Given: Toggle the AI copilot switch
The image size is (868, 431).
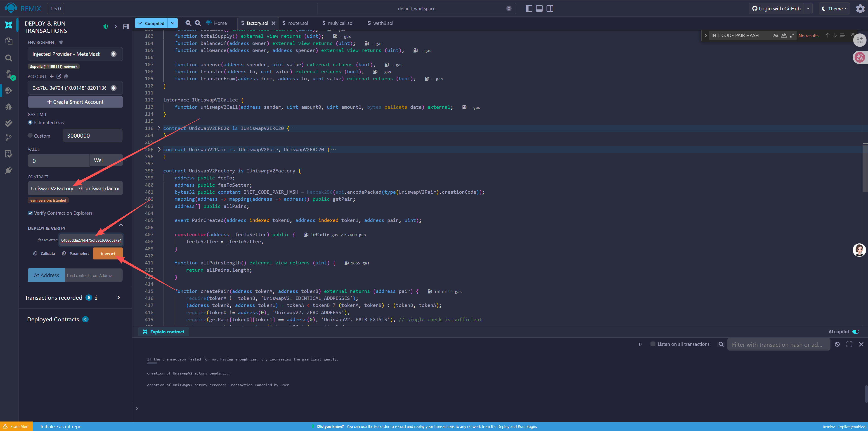Looking at the screenshot, I should click(856, 332).
